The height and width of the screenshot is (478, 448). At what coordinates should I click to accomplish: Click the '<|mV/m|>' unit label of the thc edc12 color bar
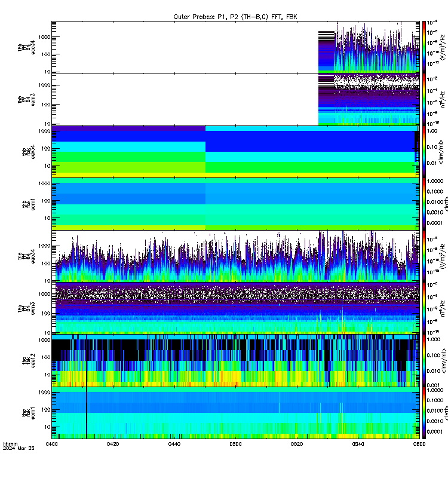[x=443, y=361]
